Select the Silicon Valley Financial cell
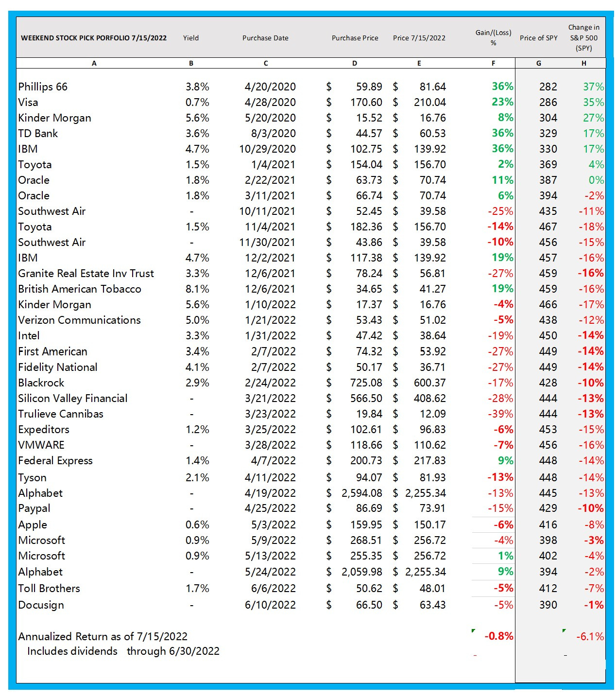 coord(73,398)
